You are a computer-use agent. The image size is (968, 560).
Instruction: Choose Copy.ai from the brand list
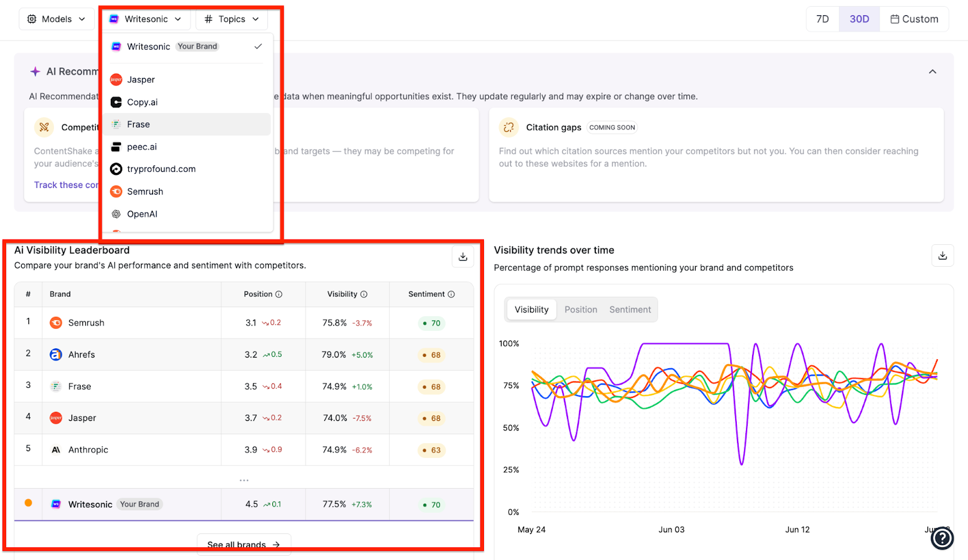pos(187,102)
